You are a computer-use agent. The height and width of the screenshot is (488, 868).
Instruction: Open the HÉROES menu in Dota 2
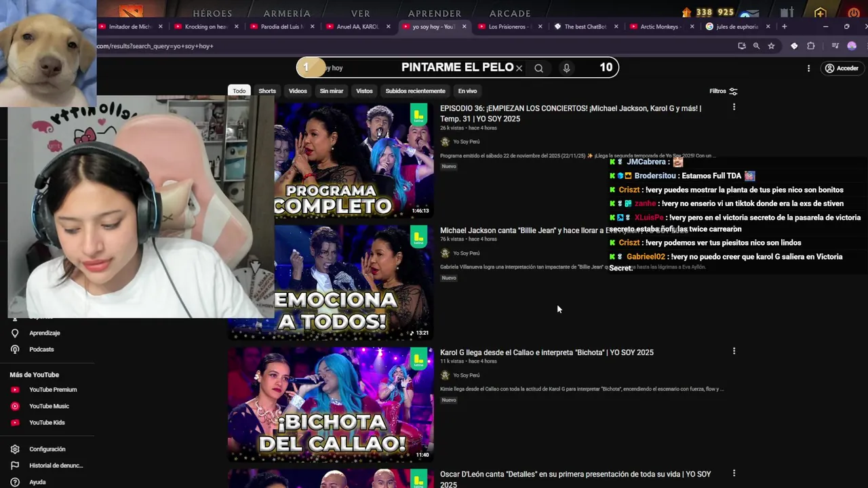click(212, 13)
